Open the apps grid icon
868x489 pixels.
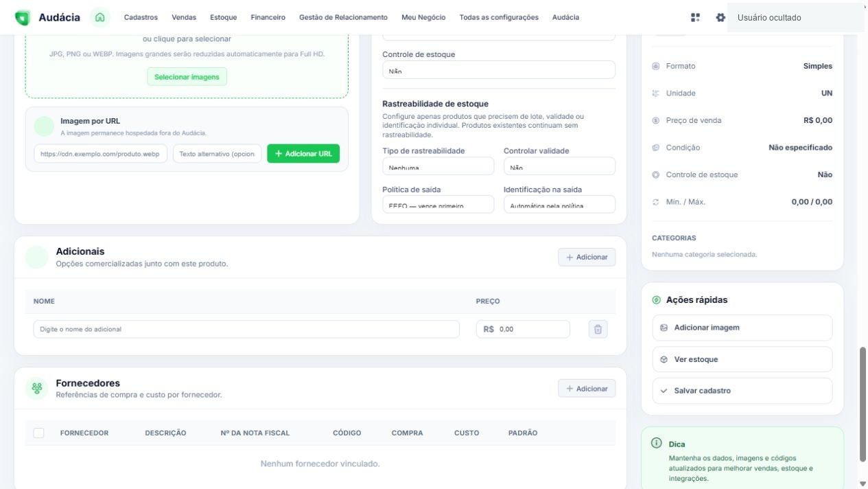(x=696, y=17)
